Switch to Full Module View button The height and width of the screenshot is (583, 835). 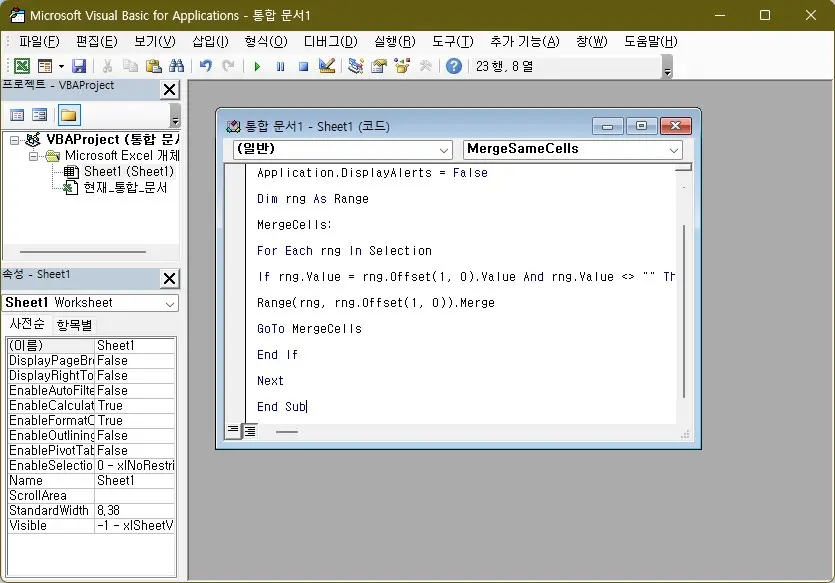[250, 430]
